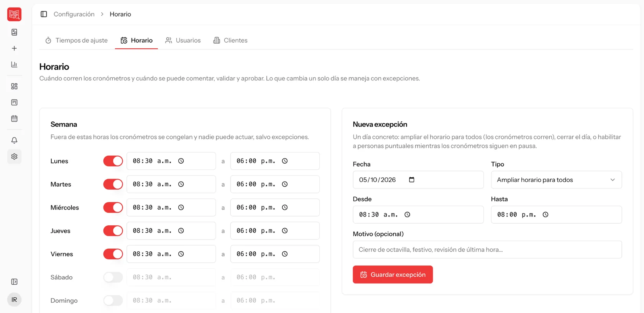644x313 pixels.
Task: Open clock picker in Desde field
Action: (407, 215)
